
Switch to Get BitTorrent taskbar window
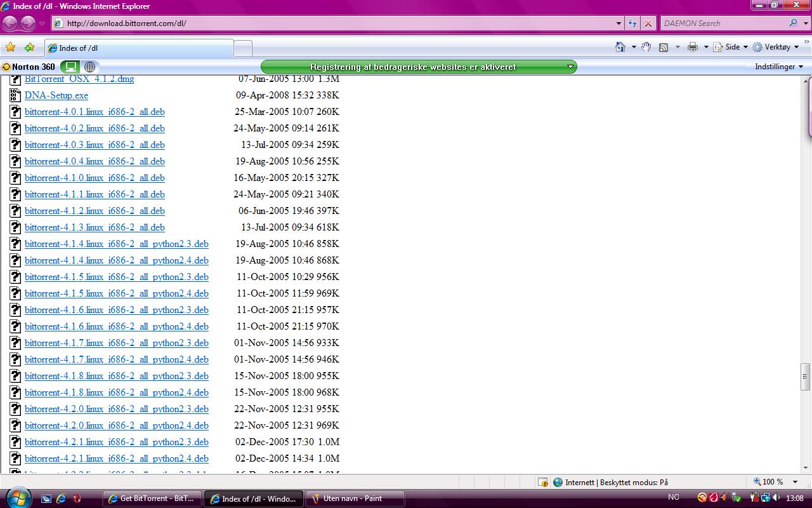click(152, 498)
